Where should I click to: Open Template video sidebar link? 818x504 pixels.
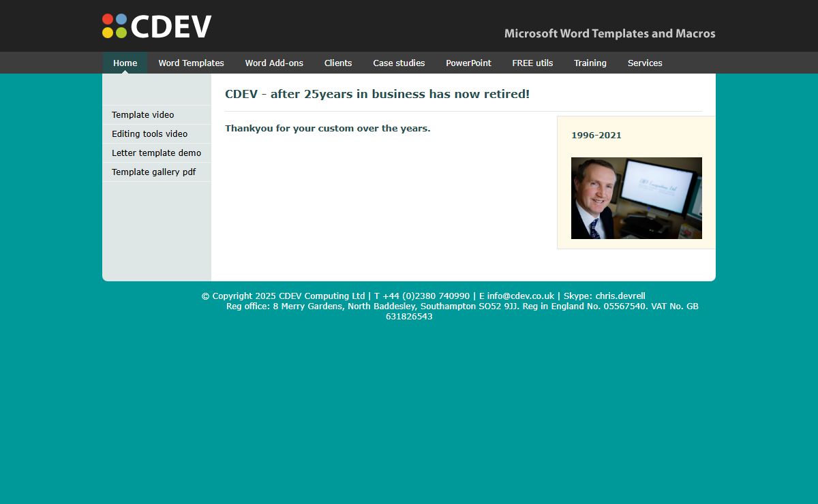(x=157, y=114)
